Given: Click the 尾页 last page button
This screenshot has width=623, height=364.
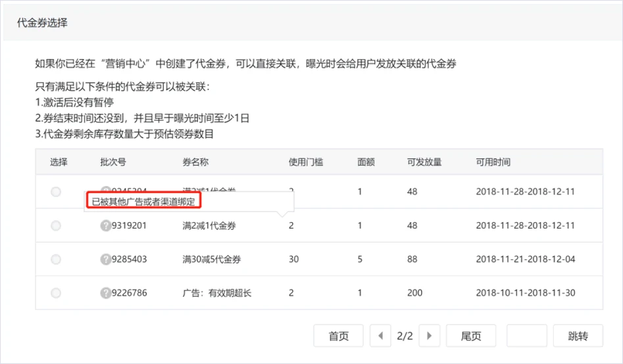Looking at the screenshot, I should click(x=470, y=336).
